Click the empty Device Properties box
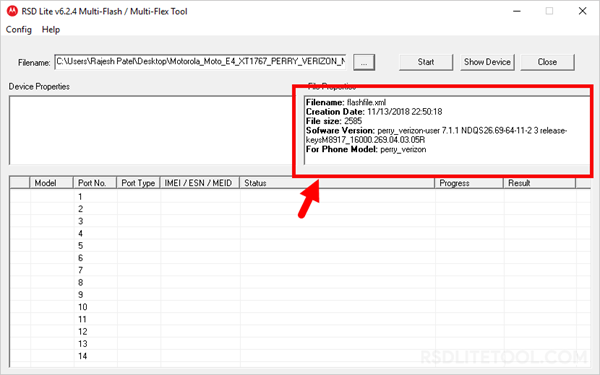600x375 pixels. click(150, 130)
